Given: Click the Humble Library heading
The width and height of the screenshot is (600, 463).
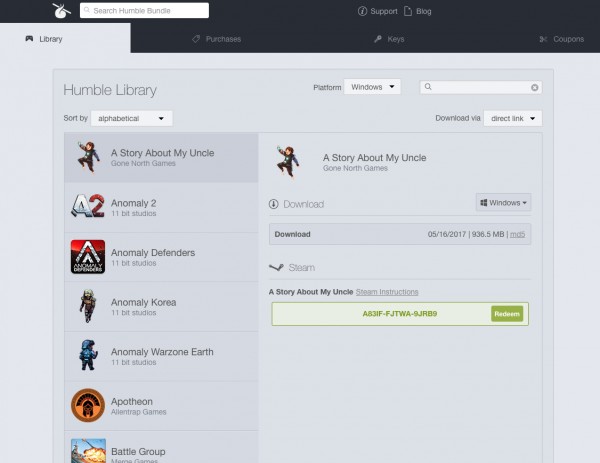Looking at the screenshot, I should (110, 90).
